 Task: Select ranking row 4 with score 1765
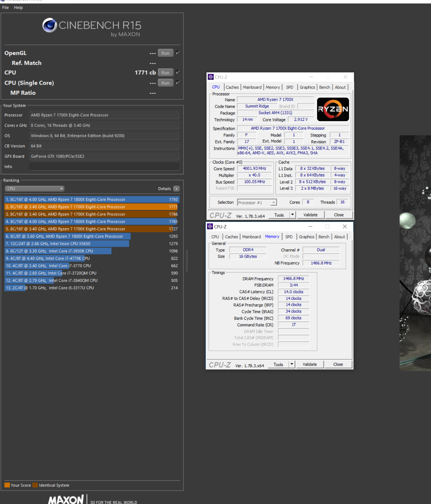coord(92,221)
